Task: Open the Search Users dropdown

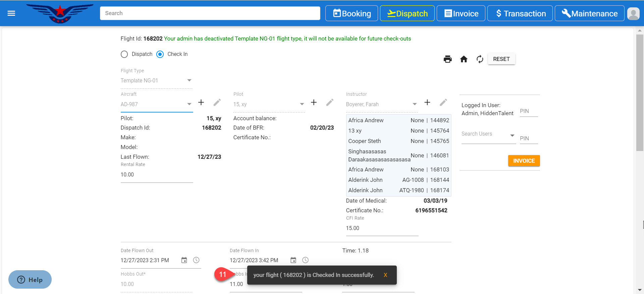Action: [x=512, y=135]
